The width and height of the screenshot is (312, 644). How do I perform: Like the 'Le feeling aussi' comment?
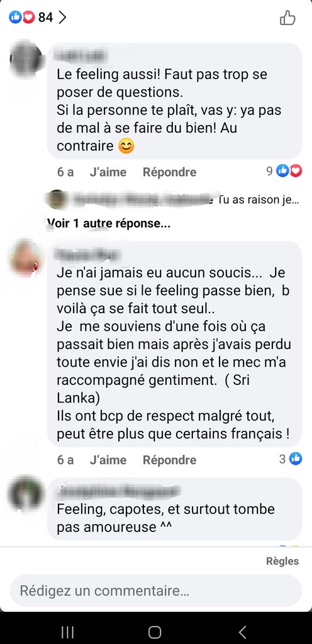108,172
